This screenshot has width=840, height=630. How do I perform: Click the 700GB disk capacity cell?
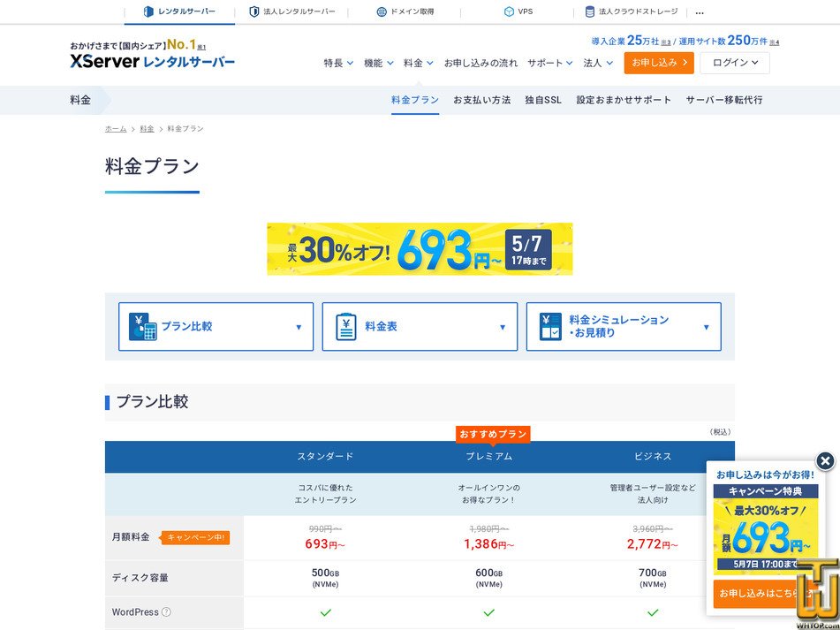click(x=653, y=578)
